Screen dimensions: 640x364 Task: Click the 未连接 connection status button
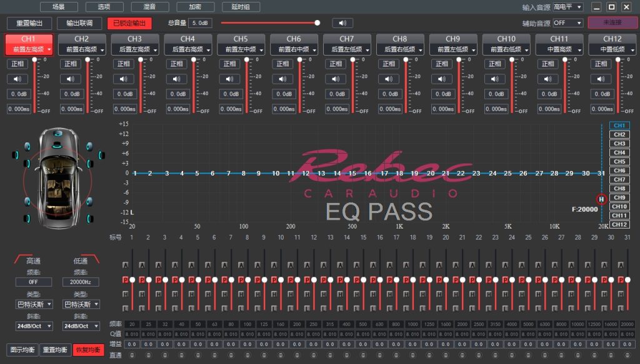point(612,22)
